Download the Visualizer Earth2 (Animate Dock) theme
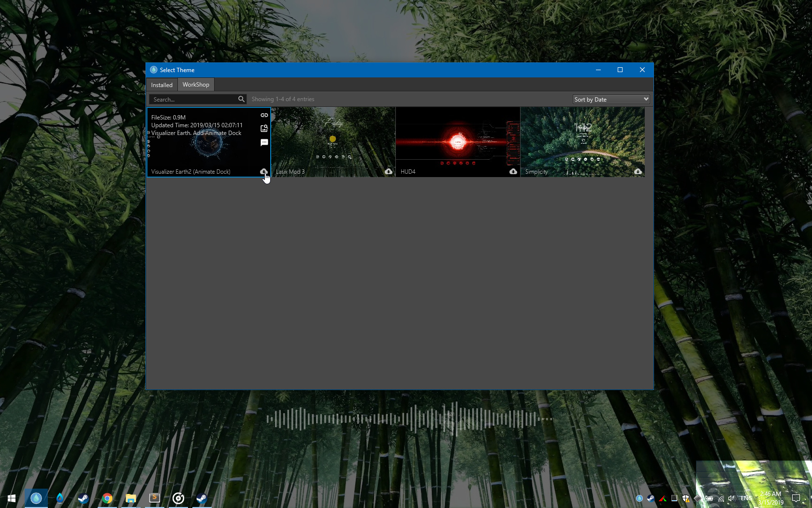 (x=263, y=172)
